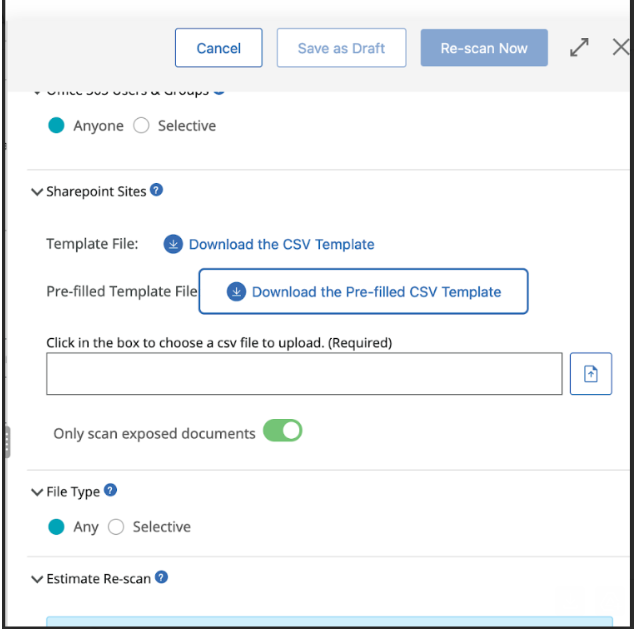Click the CSV file upload input box
Screen dimensions: 636x632
point(304,374)
